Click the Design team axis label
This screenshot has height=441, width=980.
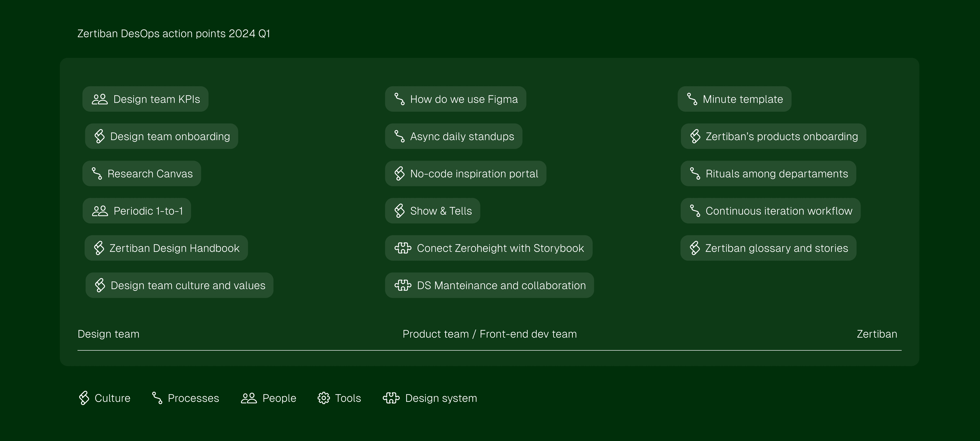click(x=108, y=334)
